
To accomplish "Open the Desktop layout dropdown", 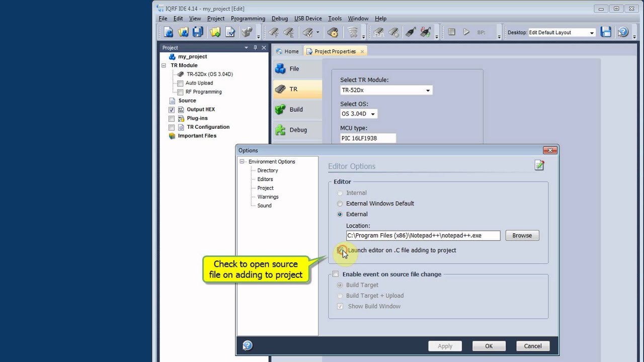I will coord(592,33).
